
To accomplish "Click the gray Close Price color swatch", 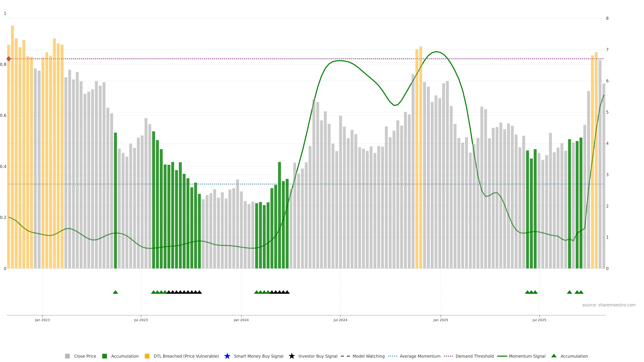I will point(67,356).
